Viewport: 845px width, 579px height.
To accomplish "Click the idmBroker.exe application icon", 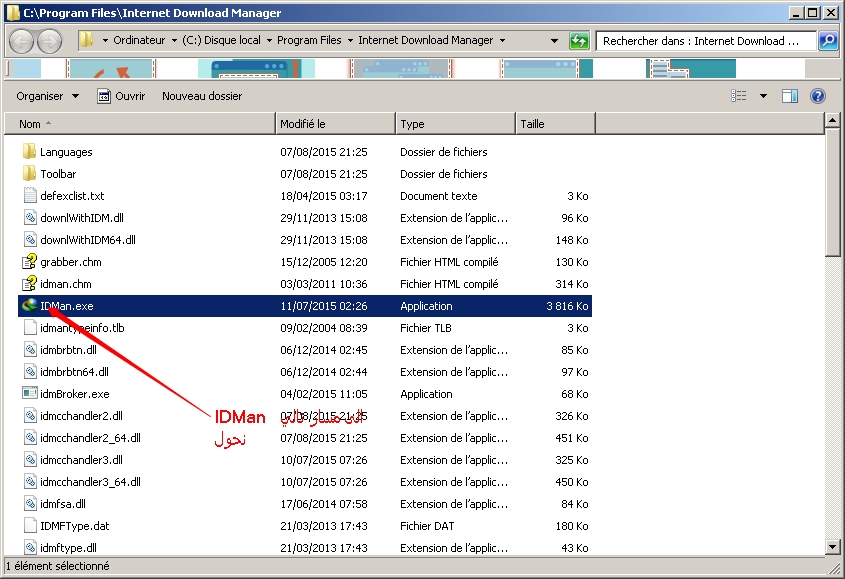I will pyautogui.click(x=30, y=394).
